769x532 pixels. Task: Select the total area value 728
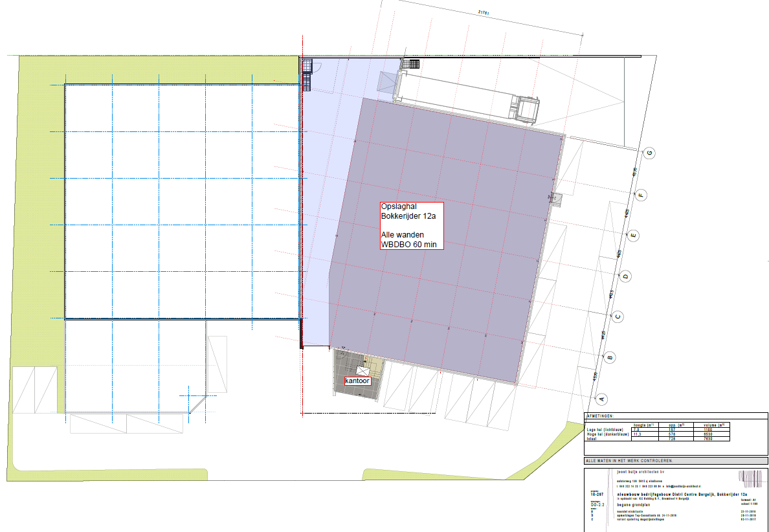tap(672, 439)
